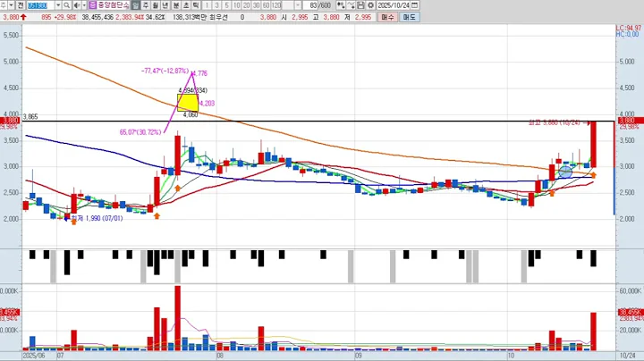Click the 138,313백만 trading value text
Image resolution: width=644 pixels, height=361 pixels.
tap(190, 17)
